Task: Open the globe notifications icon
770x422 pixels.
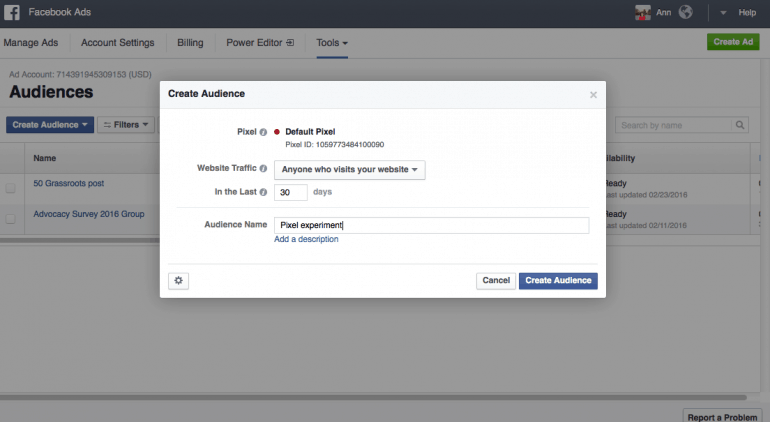Action: (686, 12)
